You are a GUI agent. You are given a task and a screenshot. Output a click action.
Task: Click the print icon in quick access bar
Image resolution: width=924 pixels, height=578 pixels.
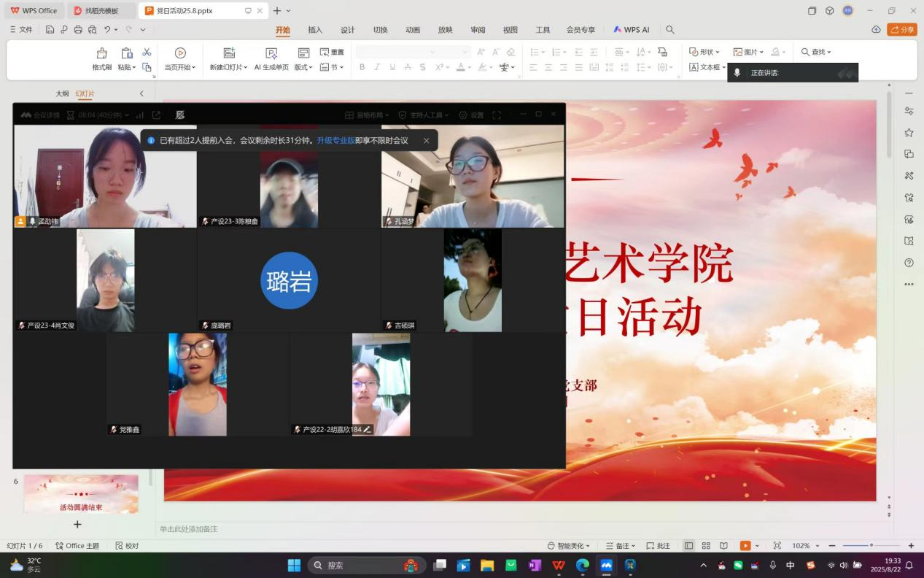pyautogui.click(x=78, y=30)
